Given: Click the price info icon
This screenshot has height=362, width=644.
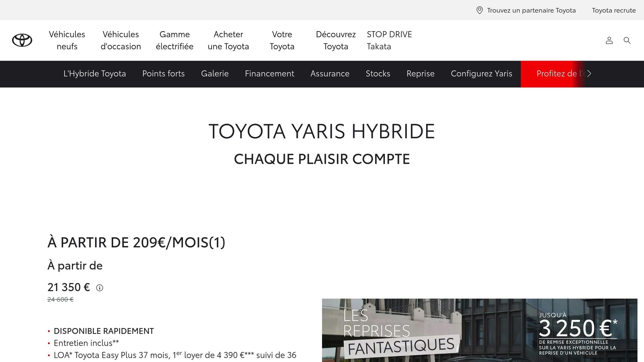Looking at the screenshot, I should 100,288.
